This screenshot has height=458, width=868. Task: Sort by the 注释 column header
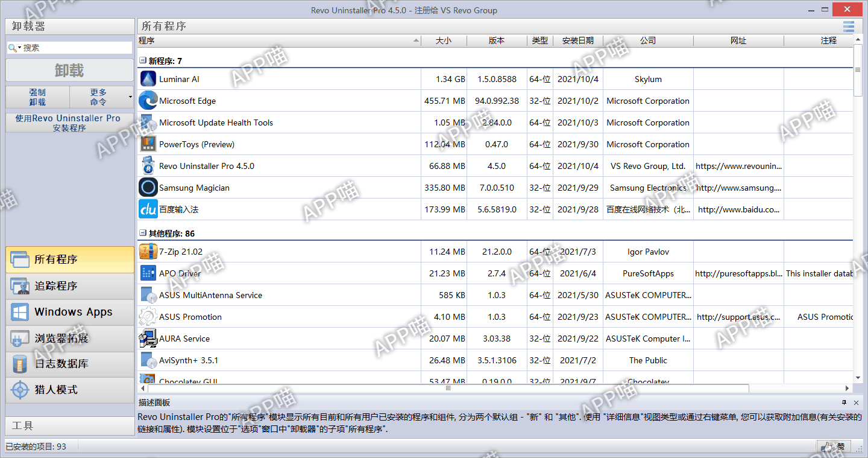(x=819, y=40)
